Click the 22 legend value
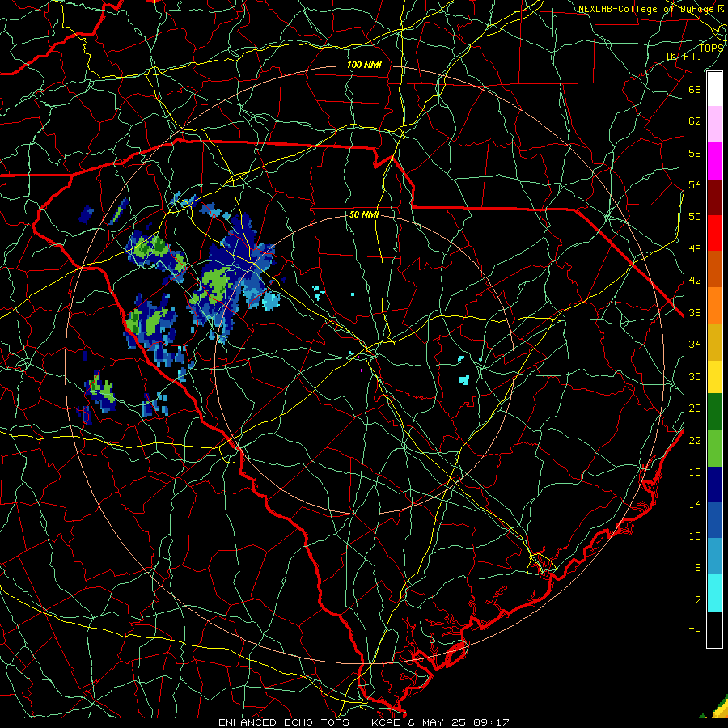Image resolution: width=728 pixels, height=728 pixels. tap(695, 440)
